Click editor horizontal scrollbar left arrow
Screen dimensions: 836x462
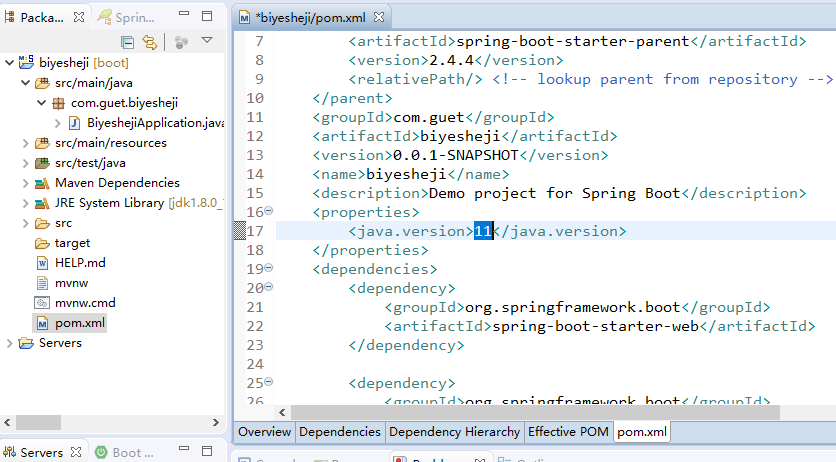pyautogui.click(x=282, y=412)
